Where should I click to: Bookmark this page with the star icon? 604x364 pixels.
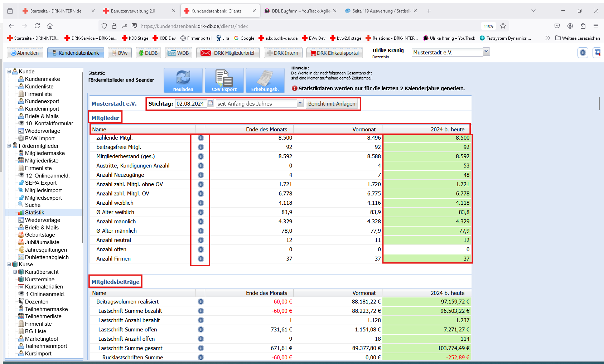click(503, 26)
